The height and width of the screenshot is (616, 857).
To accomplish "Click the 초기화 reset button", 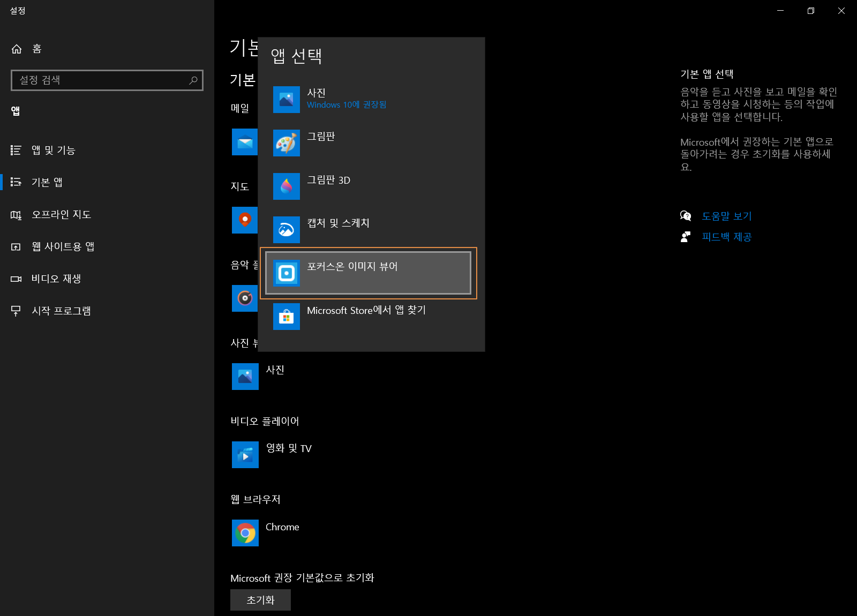I will click(260, 600).
